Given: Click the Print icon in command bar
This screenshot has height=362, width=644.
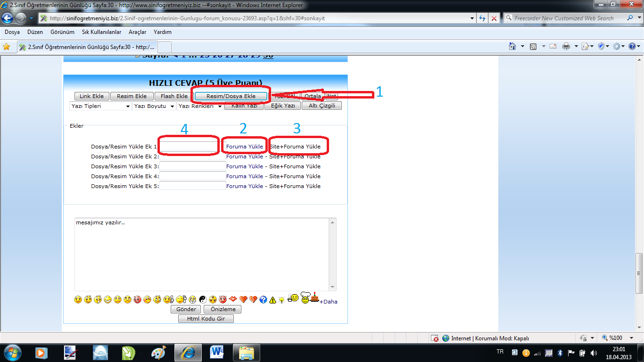Looking at the screenshot, I should [566, 46].
